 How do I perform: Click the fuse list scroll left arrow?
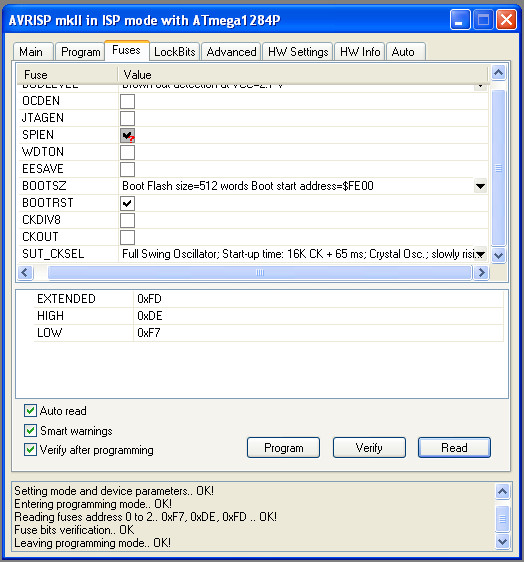[x=25, y=273]
